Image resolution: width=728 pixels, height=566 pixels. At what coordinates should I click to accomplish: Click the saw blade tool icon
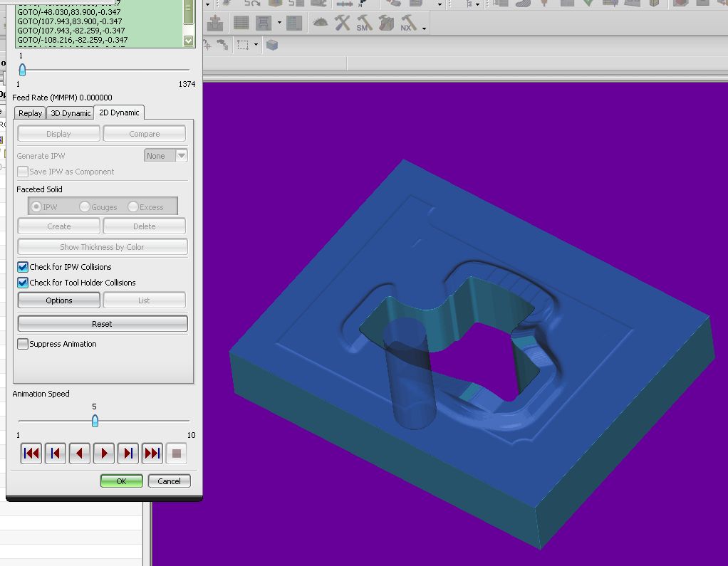click(x=321, y=22)
